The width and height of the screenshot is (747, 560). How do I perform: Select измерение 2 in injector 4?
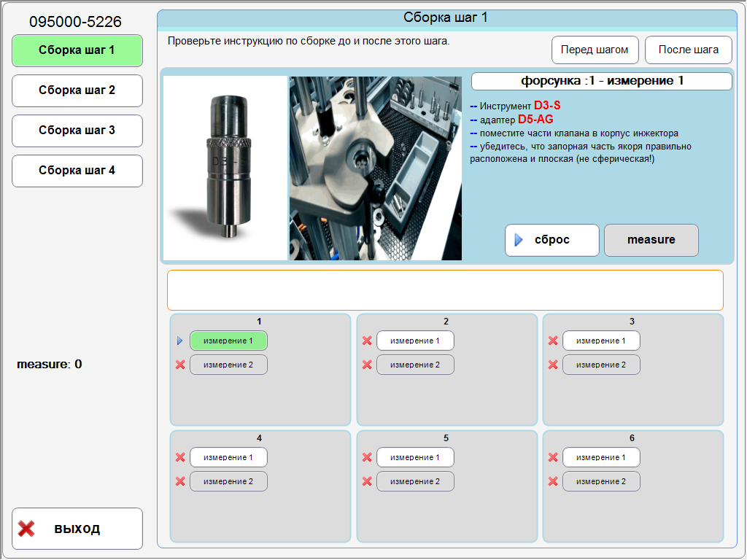228,481
